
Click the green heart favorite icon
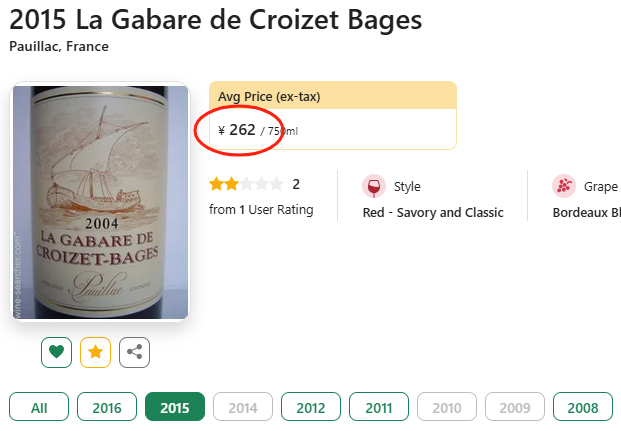[56, 352]
